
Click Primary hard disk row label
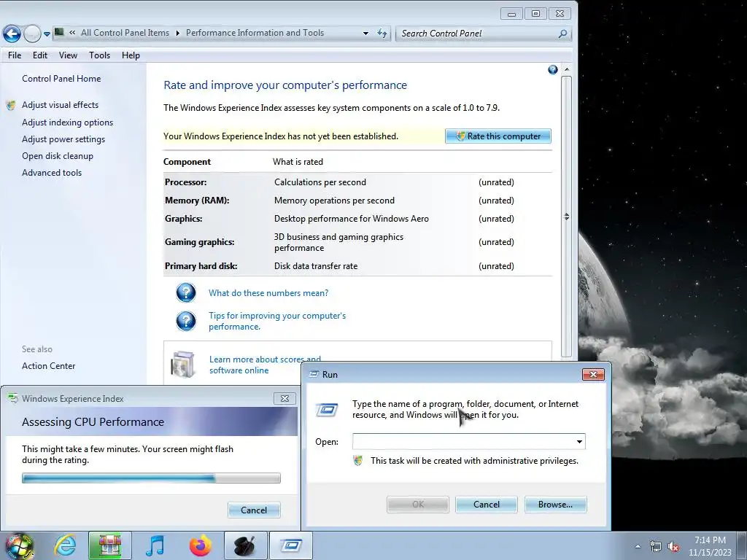point(201,266)
